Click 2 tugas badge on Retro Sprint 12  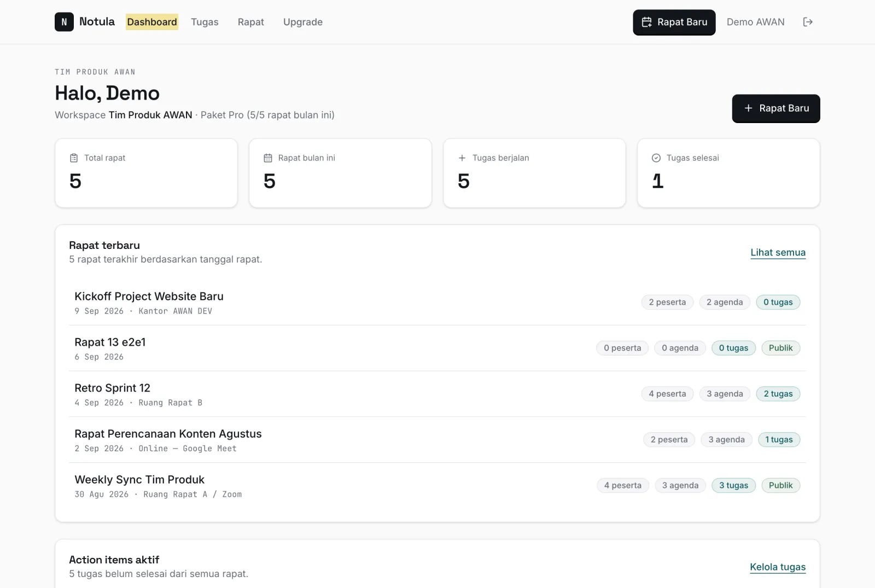[778, 394]
